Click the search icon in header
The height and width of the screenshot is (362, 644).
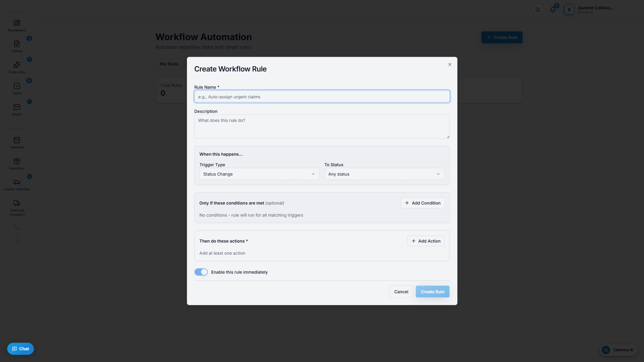538,10
